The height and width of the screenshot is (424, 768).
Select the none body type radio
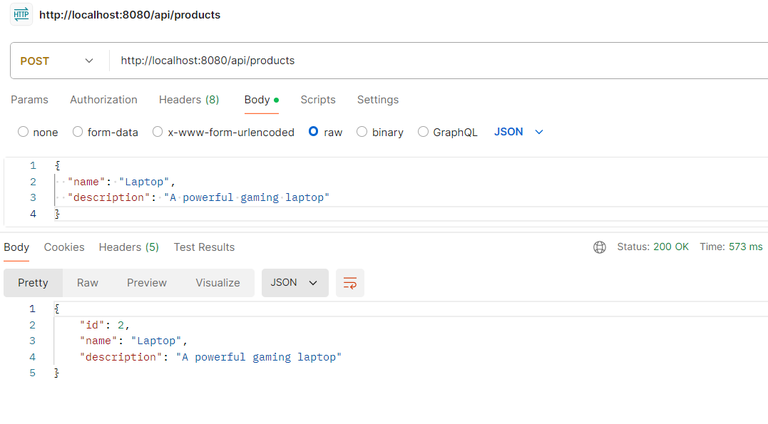(x=23, y=132)
